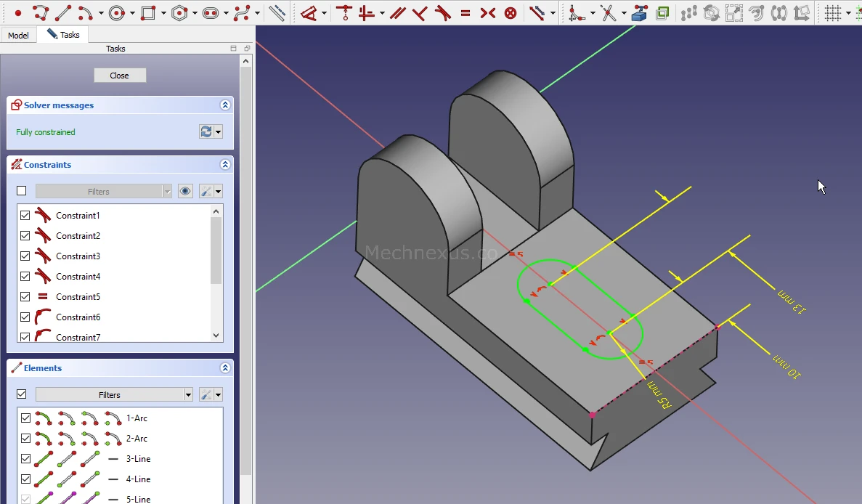Switch to the Model tab
The height and width of the screenshot is (504, 862).
click(18, 36)
